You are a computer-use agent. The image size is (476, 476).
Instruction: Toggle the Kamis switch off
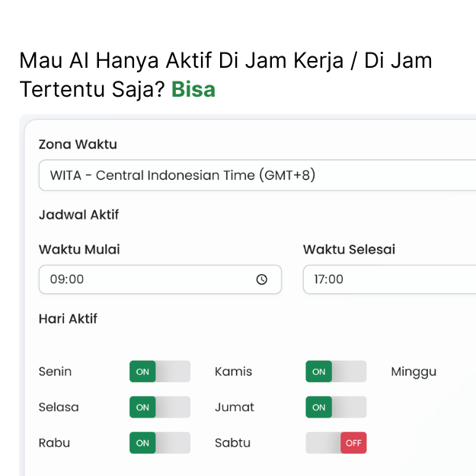point(336,372)
